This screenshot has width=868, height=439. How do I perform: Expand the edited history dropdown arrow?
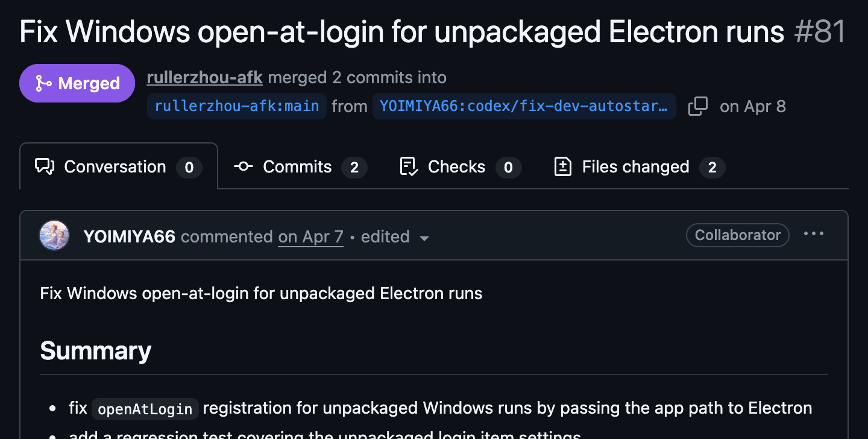424,238
